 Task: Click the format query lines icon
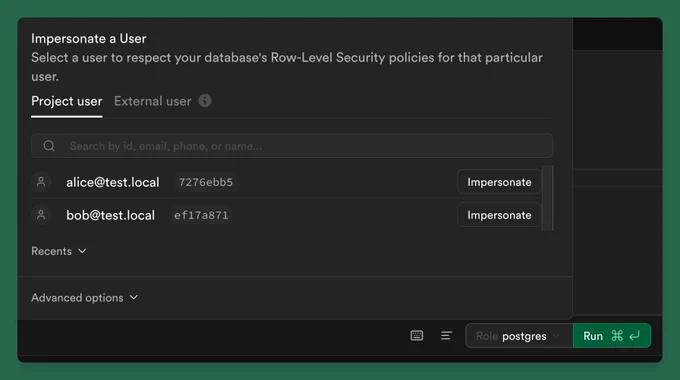(x=446, y=335)
